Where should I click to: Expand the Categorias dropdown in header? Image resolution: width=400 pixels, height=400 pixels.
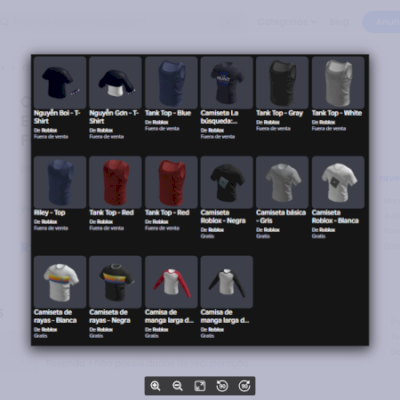pos(287,22)
